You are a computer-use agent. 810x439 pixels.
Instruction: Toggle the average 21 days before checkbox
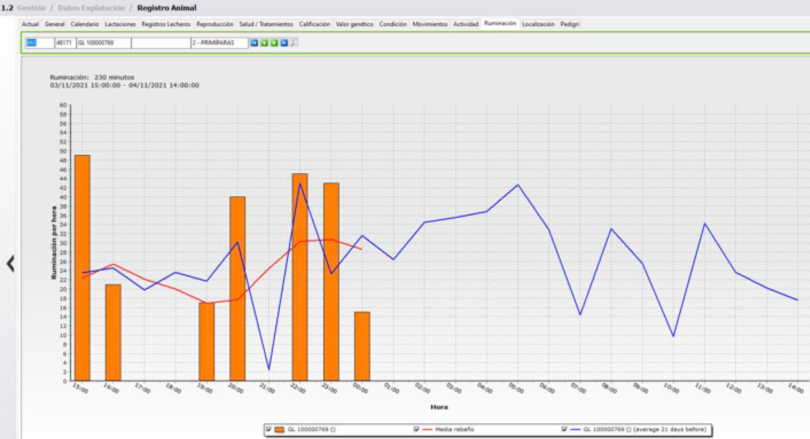click(565, 429)
